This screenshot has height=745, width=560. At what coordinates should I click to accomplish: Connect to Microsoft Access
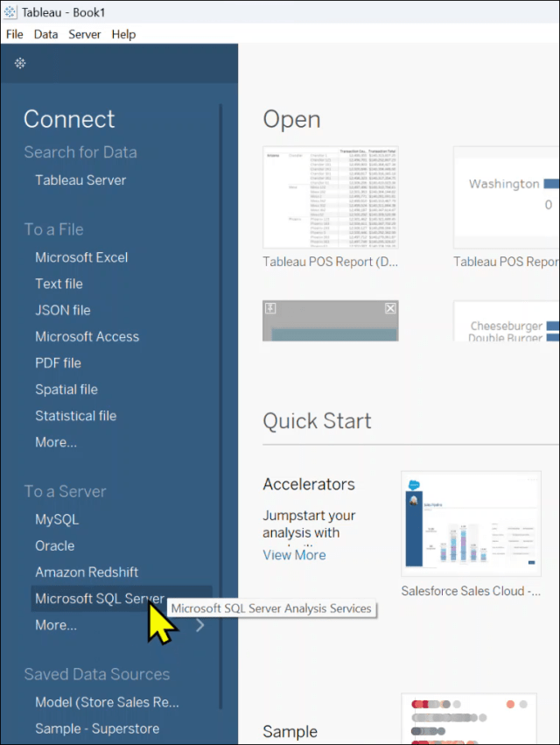click(87, 337)
